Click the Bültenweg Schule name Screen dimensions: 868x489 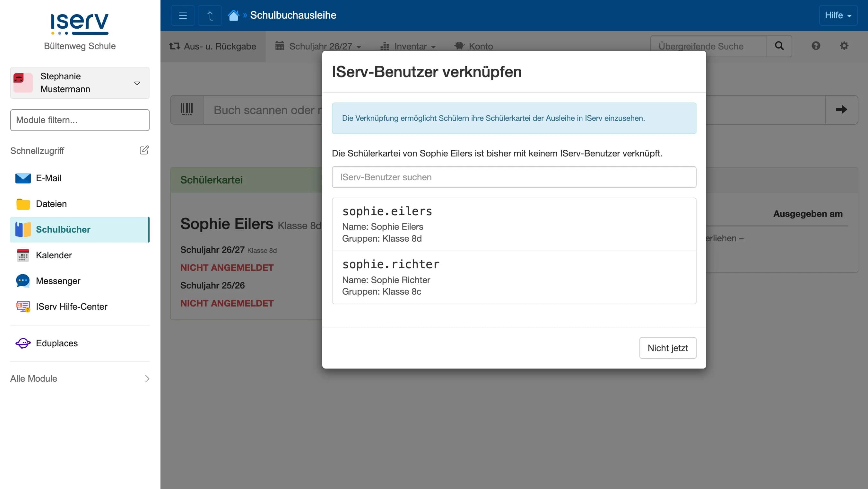point(80,46)
